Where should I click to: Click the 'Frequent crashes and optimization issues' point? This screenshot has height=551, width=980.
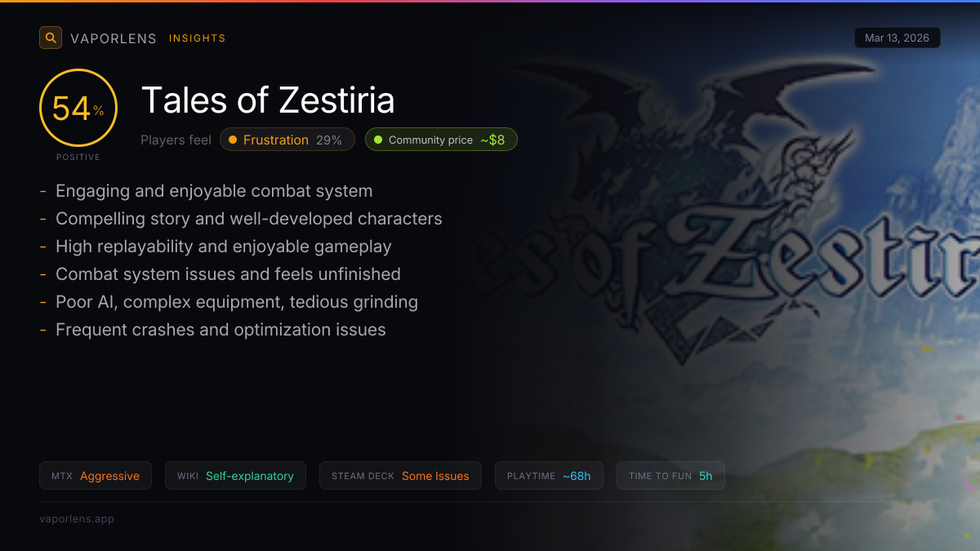click(220, 330)
